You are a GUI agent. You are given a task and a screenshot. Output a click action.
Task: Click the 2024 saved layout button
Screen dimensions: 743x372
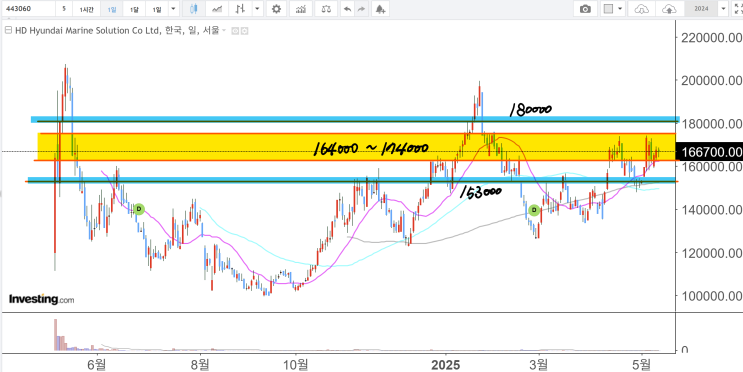701,9
